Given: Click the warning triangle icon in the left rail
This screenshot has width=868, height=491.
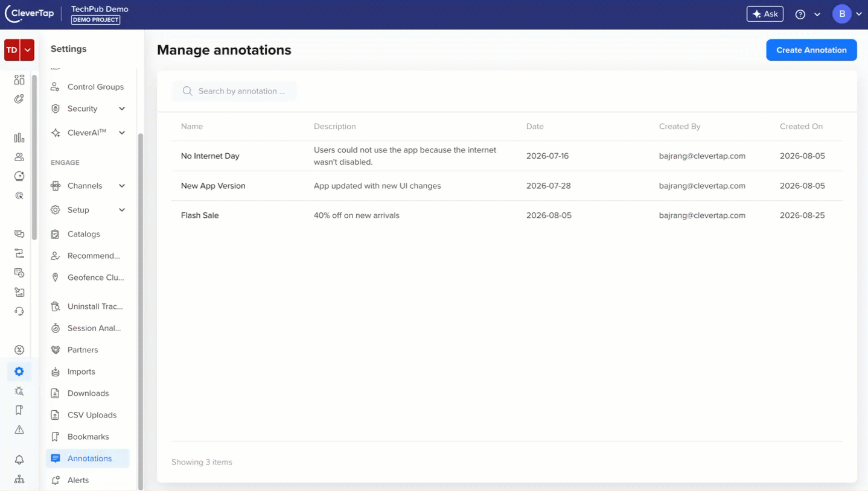Looking at the screenshot, I should [x=19, y=429].
